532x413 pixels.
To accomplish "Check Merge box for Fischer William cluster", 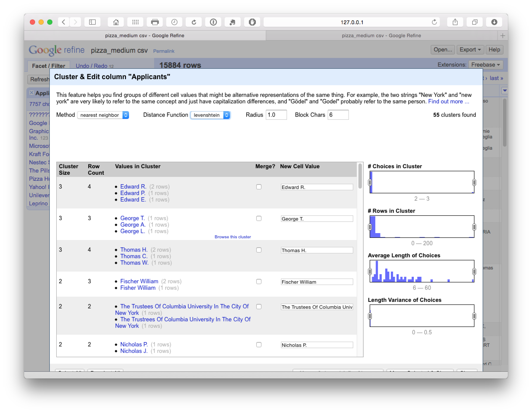I will [259, 282].
